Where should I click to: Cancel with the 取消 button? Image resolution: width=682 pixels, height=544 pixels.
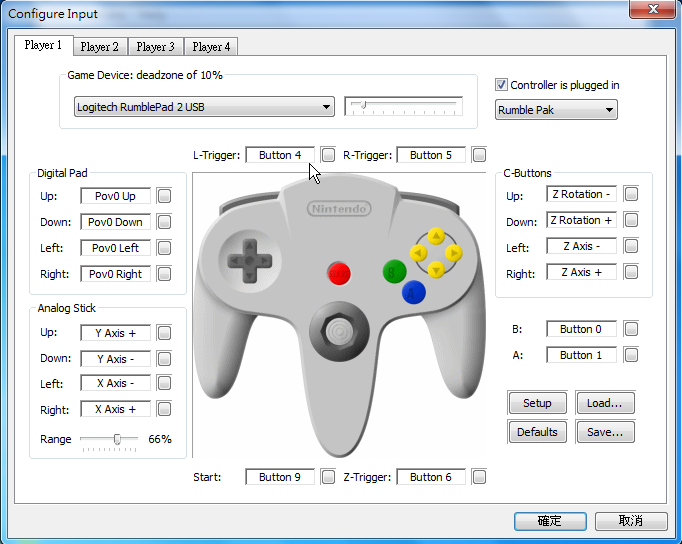pos(631,521)
